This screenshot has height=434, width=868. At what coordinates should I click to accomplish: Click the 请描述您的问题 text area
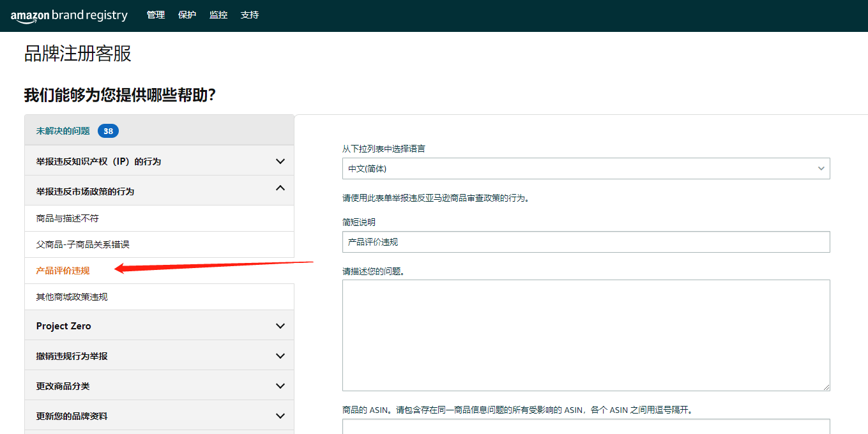pos(586,335)
